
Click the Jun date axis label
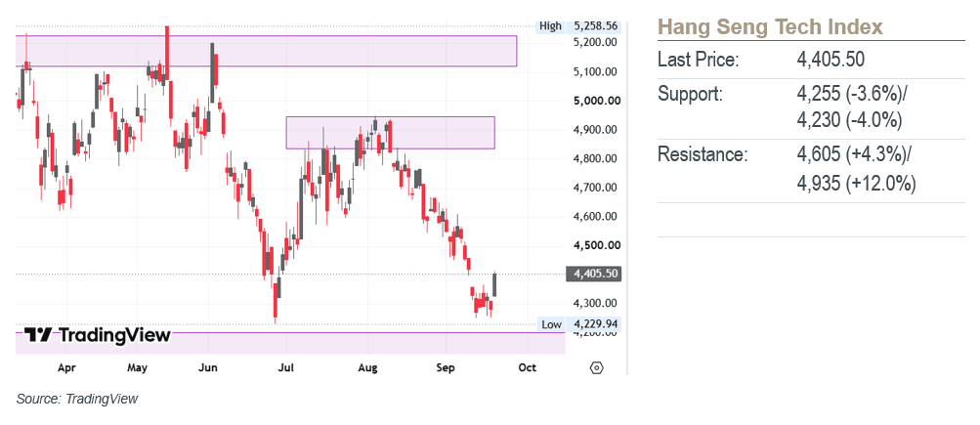coord(207,368)
